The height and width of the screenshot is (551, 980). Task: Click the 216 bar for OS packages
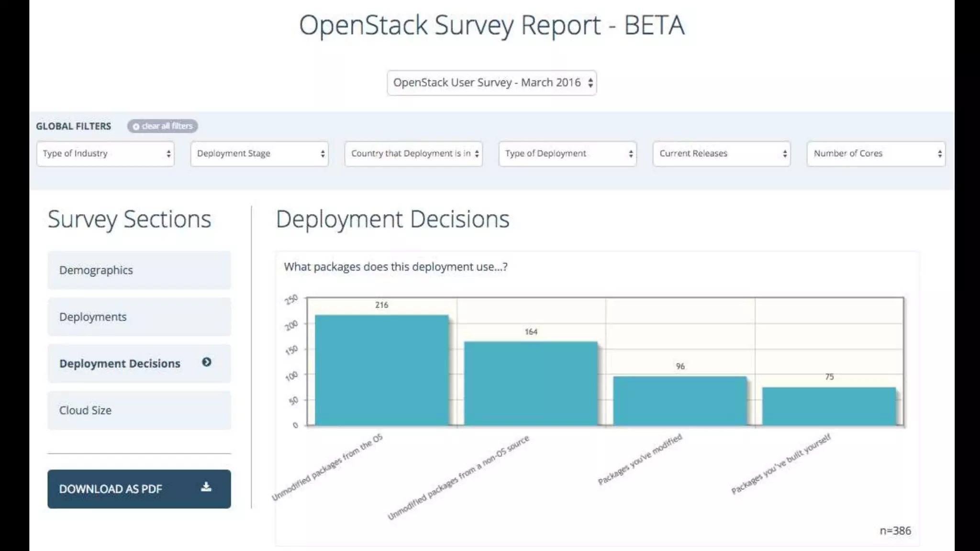coord(382,370)
